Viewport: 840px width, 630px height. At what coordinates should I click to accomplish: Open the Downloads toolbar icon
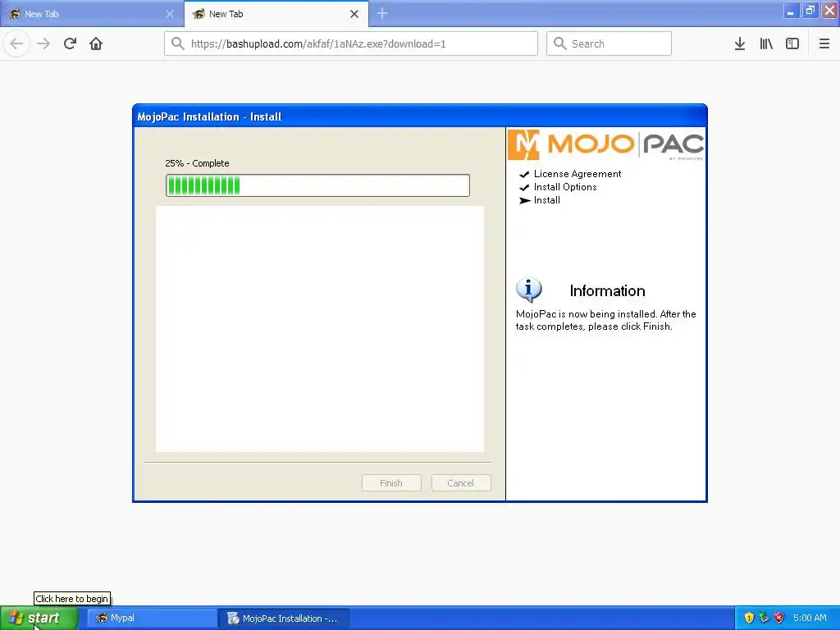[740, 43]
